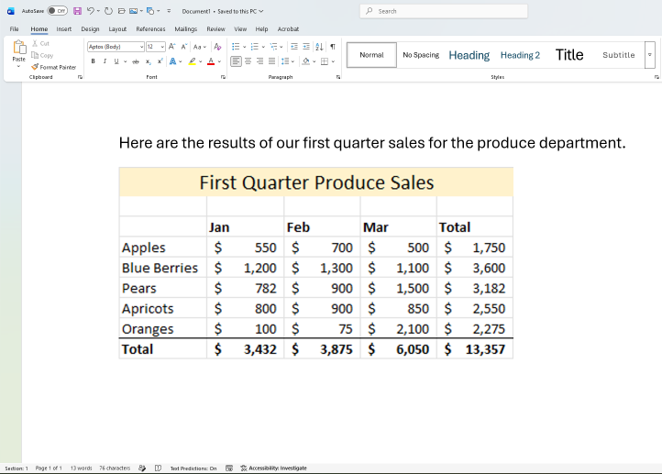Click the Increase Font Size icon
This screenshot has width=662, height=474.
pyautogui.click(x=172, y=46)
